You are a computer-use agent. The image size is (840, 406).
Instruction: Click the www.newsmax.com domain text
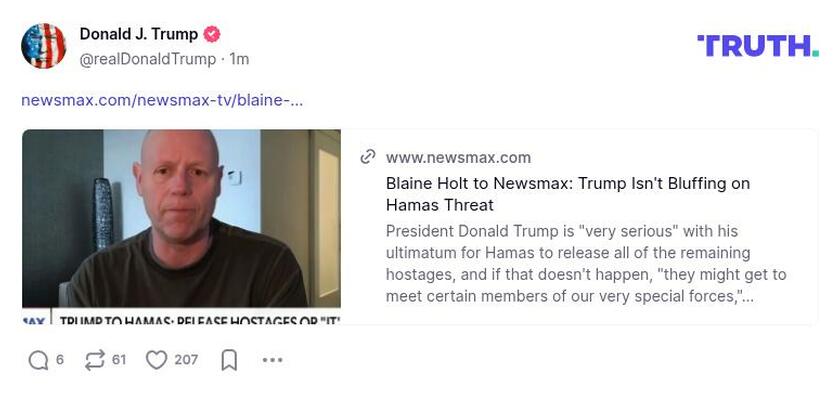pos(459,157)
